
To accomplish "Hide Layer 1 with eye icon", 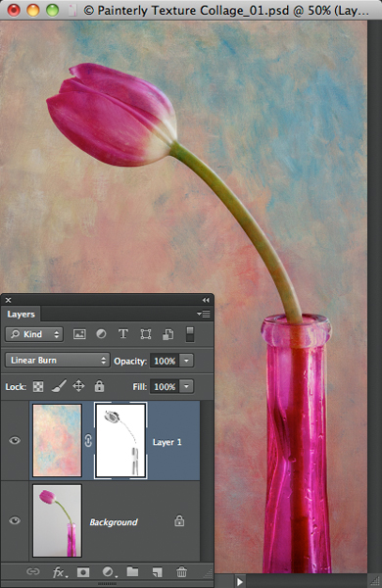I will (x=15, y=440).
